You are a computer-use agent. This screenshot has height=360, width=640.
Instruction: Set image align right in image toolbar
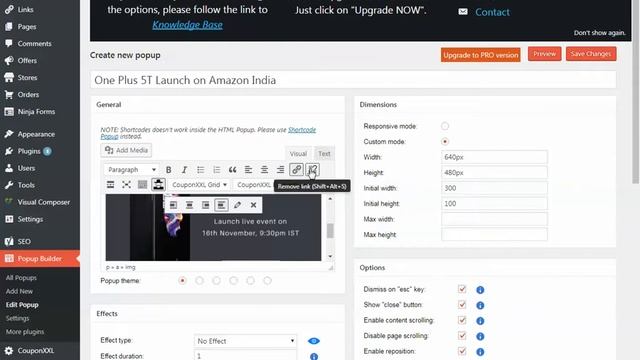pos(205,205)
